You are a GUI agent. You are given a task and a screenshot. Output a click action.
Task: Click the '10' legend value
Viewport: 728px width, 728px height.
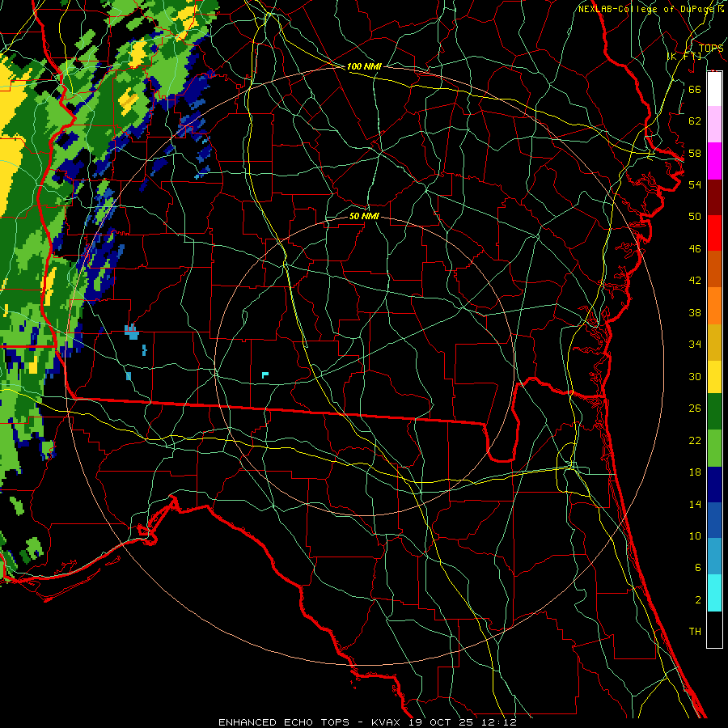[695, 536]
